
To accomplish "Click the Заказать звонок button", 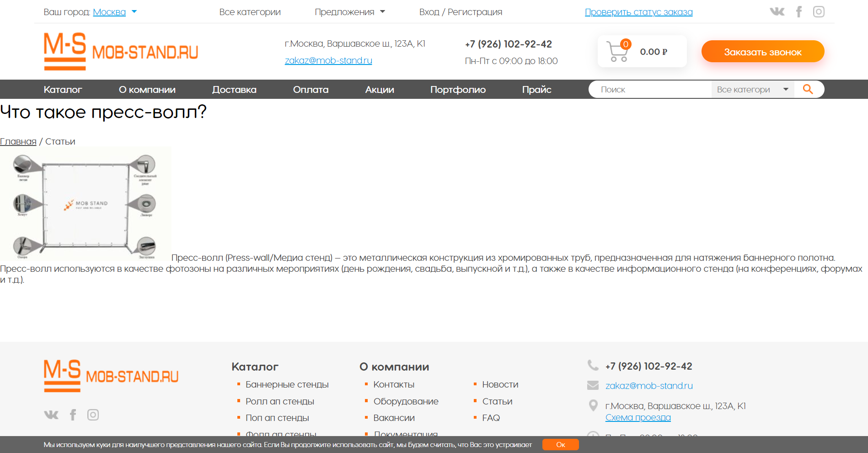I will pyautogui.click(x=763, y=52).
